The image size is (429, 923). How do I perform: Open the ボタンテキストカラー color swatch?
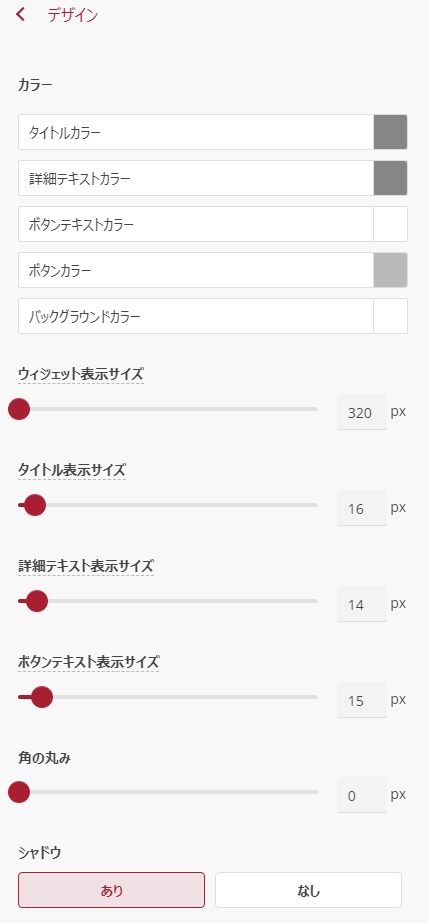pos(390,224)
